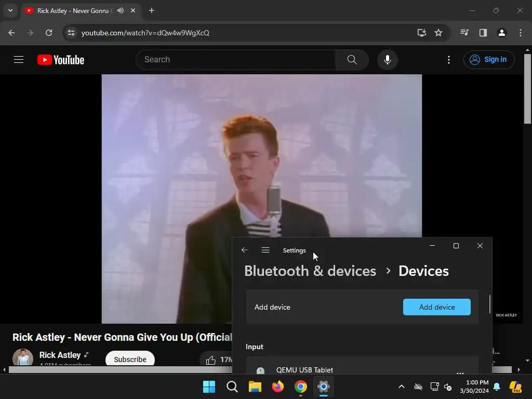Open the OneDrive cloud tray icon
The width and height of the screenshot is (532, 399).
[x=418, y=387]
